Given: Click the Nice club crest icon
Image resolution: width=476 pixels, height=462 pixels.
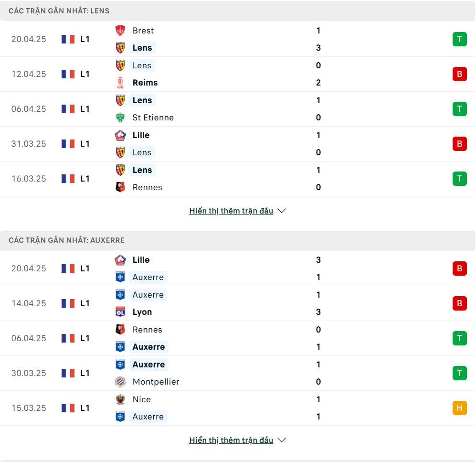Looking at the screenshot, I should click(120, 399).
